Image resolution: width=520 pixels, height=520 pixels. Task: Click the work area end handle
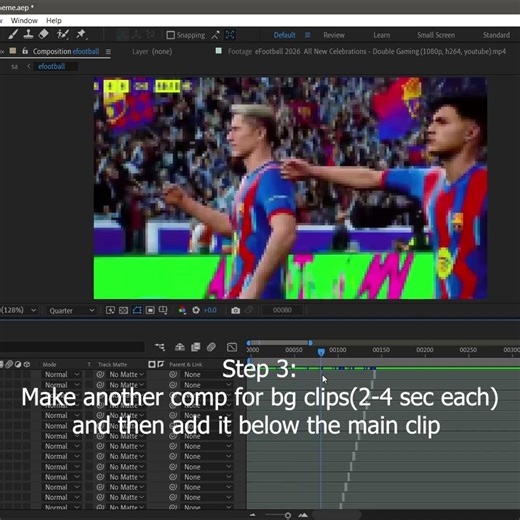click(x=310, y=343)
